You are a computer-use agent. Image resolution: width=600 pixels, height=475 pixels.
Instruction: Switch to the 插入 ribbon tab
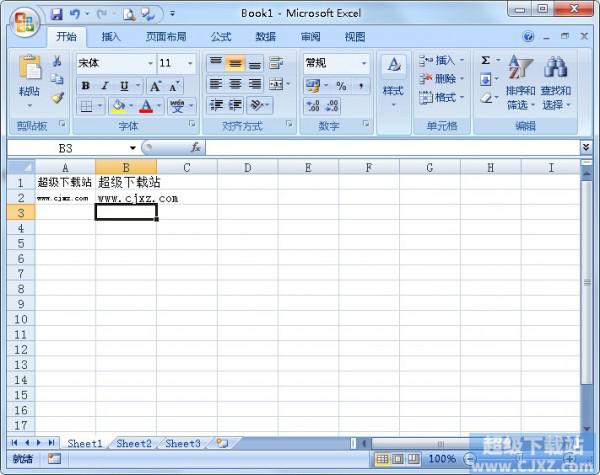pyautogui.click(x=111, y=37)
